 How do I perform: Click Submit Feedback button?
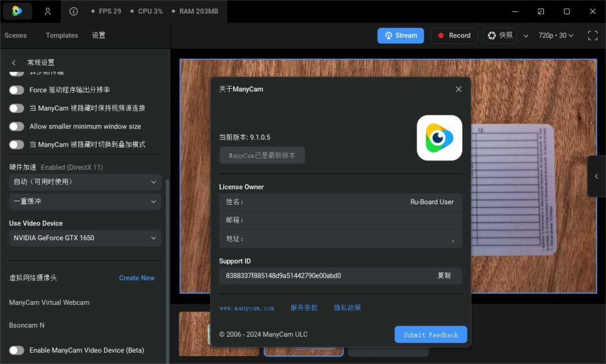pos(431,334)
